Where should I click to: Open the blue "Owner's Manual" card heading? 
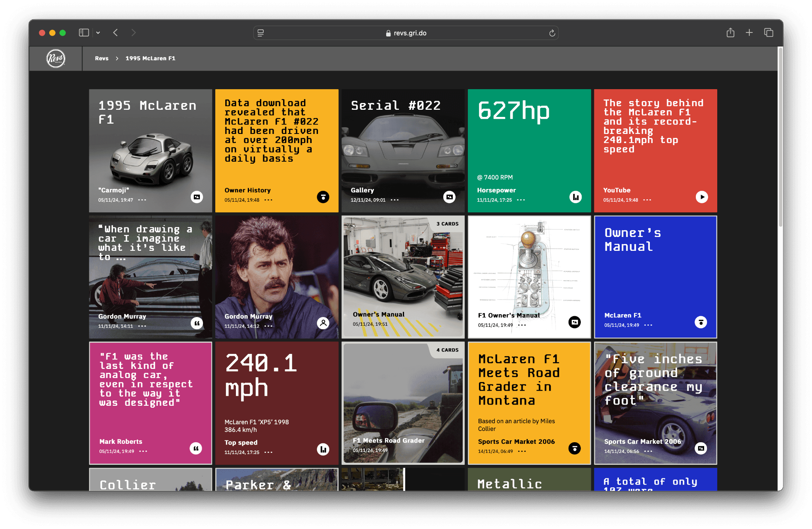pos(632,240)
